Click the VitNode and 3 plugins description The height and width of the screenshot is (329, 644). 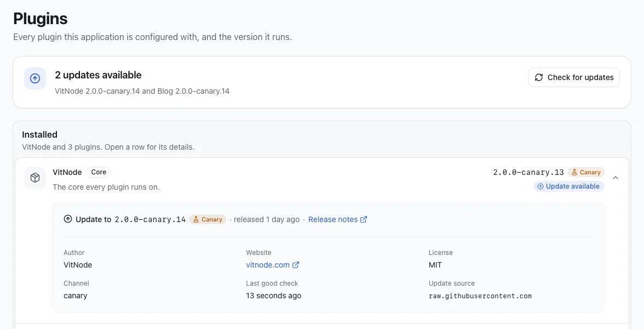click(108, 147)
